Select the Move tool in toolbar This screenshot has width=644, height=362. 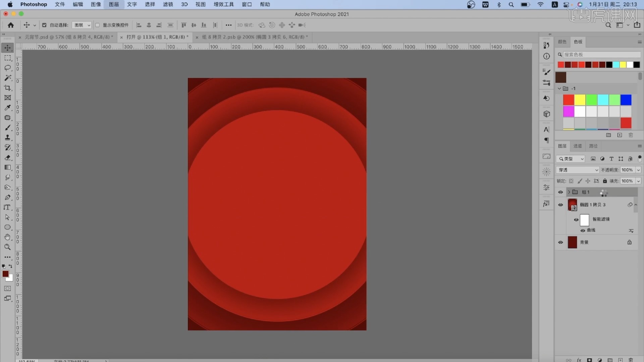7,48
